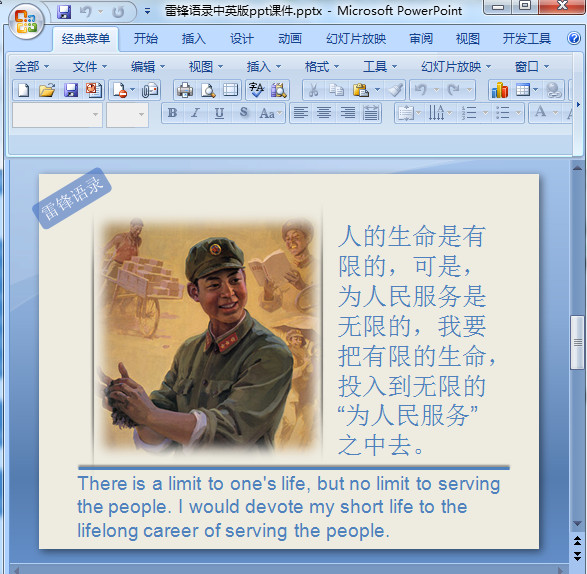
Task: Click the vertical scrollbar thumb
Action: click(x=577, y=342)
